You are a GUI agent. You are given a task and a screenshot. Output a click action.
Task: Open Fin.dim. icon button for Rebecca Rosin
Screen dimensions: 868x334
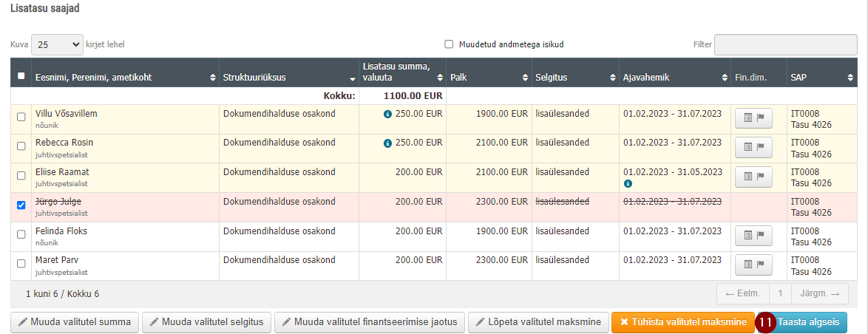[753, 146]
